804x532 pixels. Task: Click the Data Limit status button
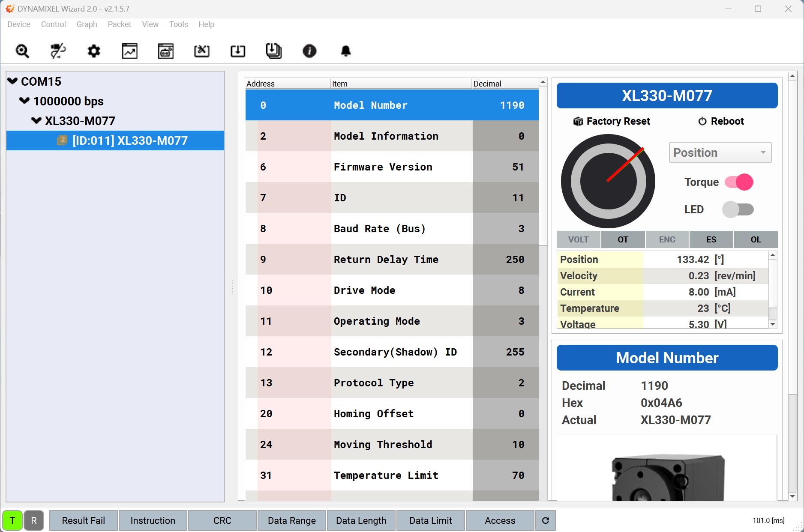tap(431, 520)
